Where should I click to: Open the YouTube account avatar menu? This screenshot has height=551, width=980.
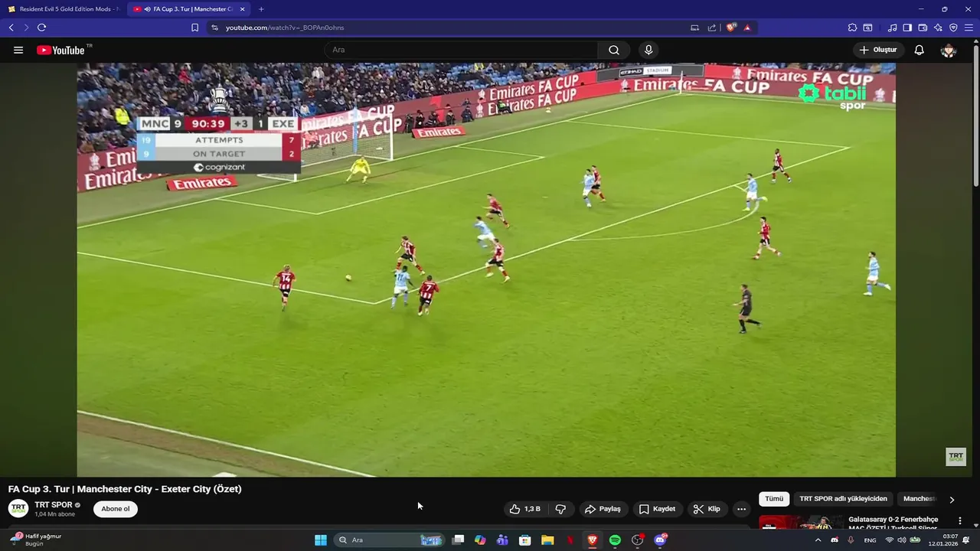click(949, 50)
